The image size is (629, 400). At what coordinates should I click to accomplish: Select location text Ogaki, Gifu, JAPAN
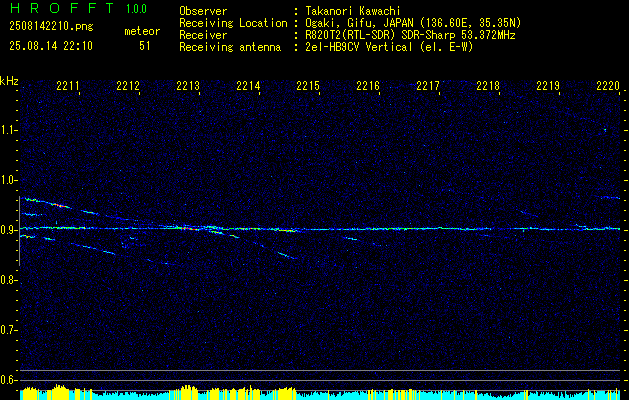pos(359,23)
